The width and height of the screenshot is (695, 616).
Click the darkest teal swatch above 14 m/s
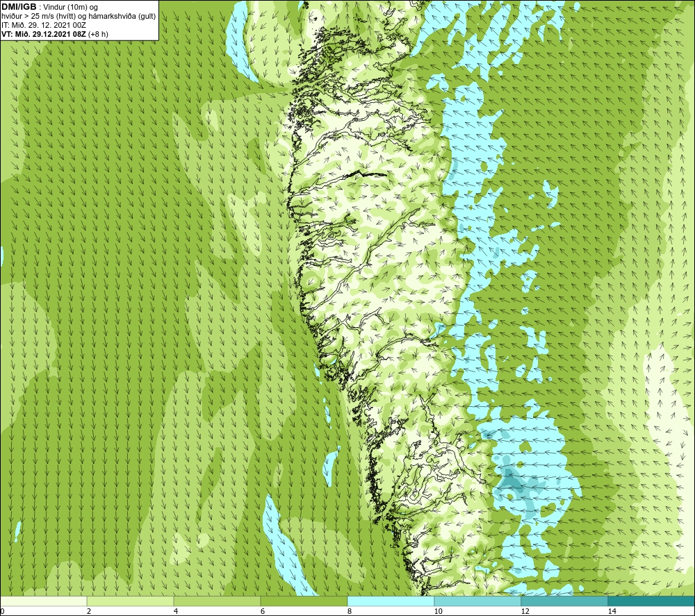tap(652, 601)
